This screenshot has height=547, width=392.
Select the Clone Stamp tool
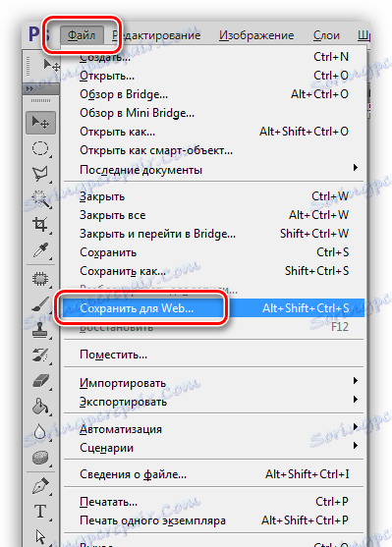click(x=40, y=330)
